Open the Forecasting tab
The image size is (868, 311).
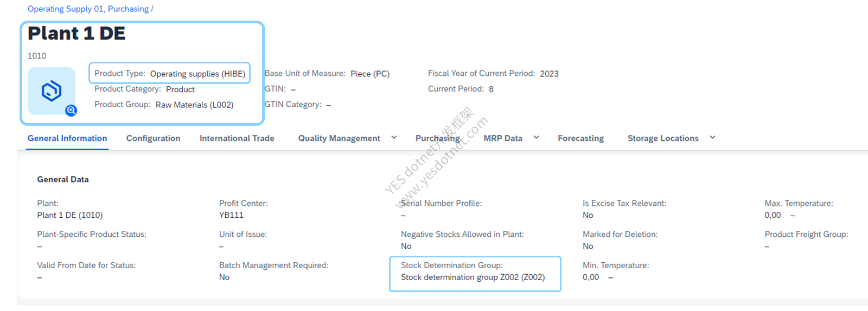click(580, 138)
